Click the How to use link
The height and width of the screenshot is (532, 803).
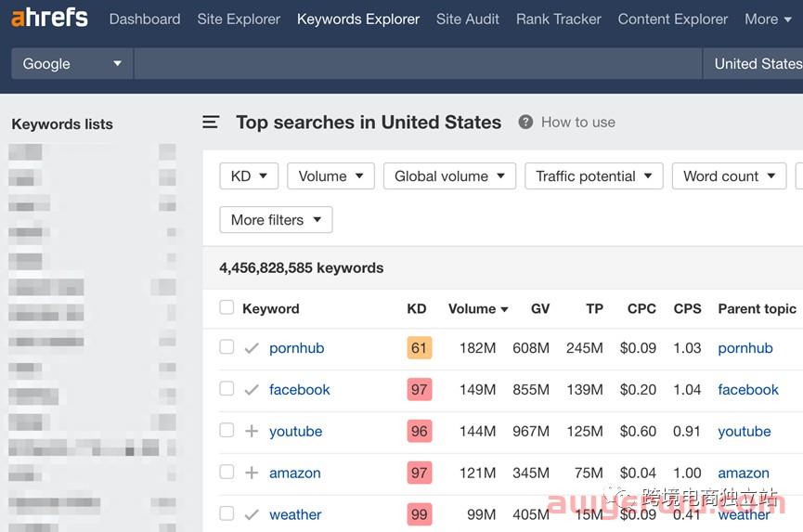point(578,122)
